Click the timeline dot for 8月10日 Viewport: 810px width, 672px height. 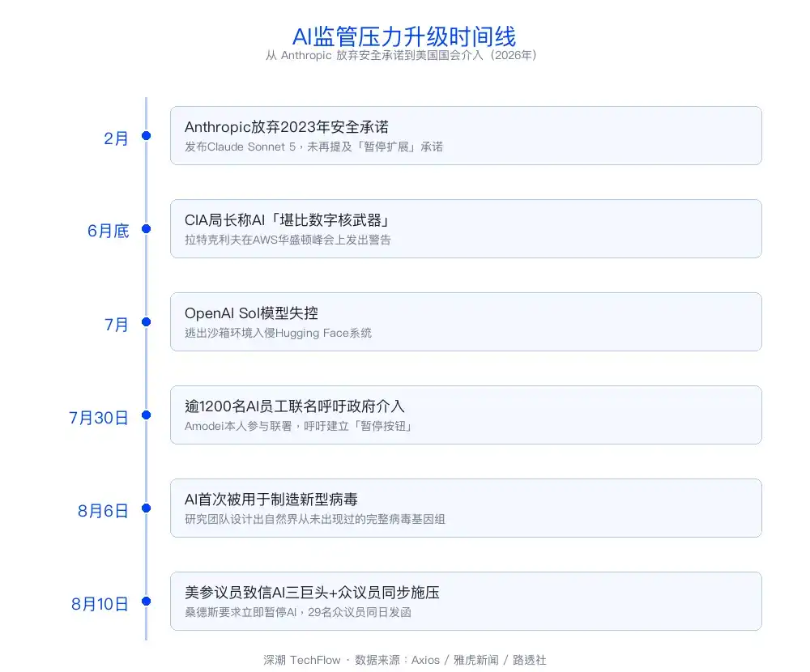tap(146, 602)
